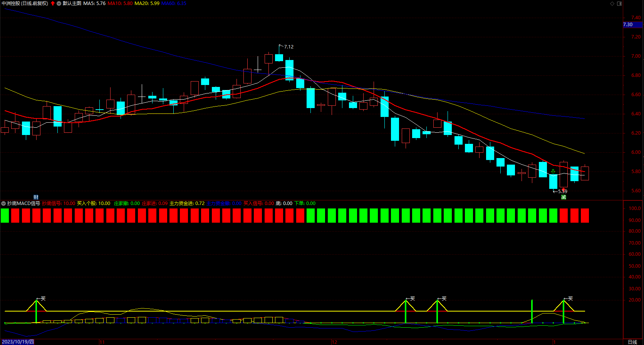Screen dimensions: 644x345
Task: Click the 买入个股: 10.00 value
Action: (94, 203)
